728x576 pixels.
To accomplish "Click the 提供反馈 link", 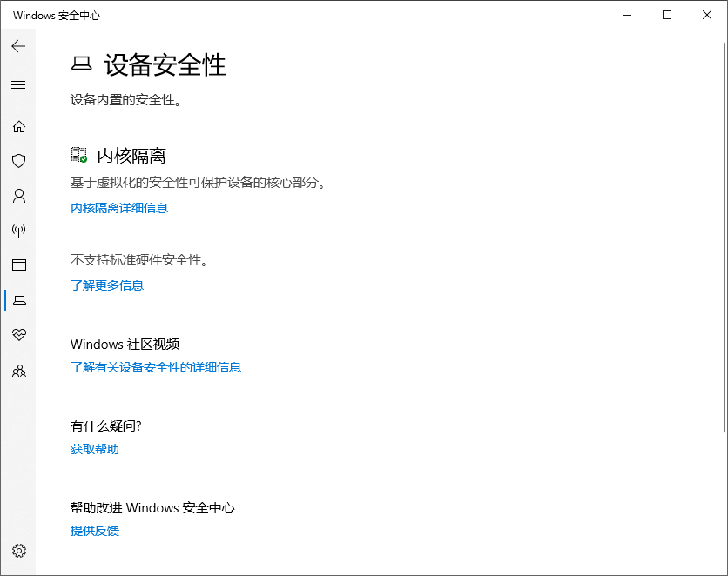I will [x=95, y=531].
